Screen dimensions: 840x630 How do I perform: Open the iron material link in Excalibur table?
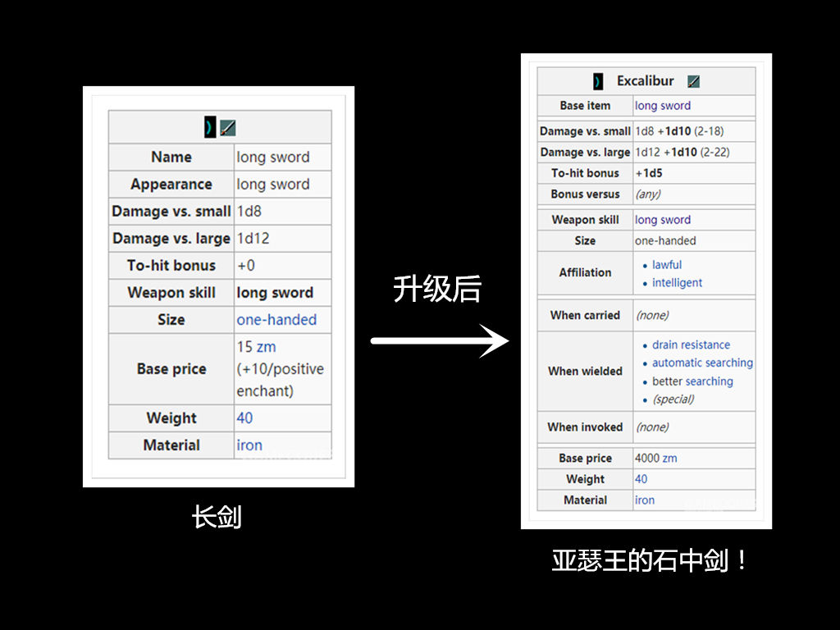645,500
